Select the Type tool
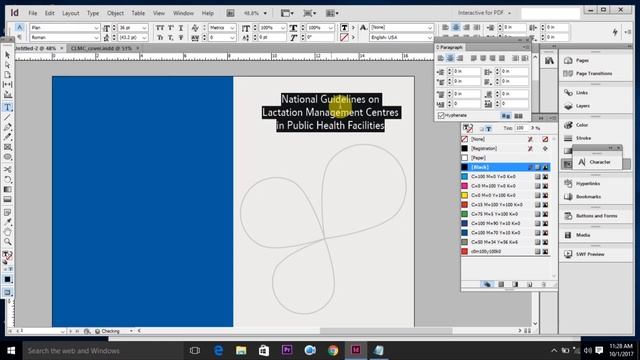The height and width of the screenshot is (360, 640). coord(7,107)
